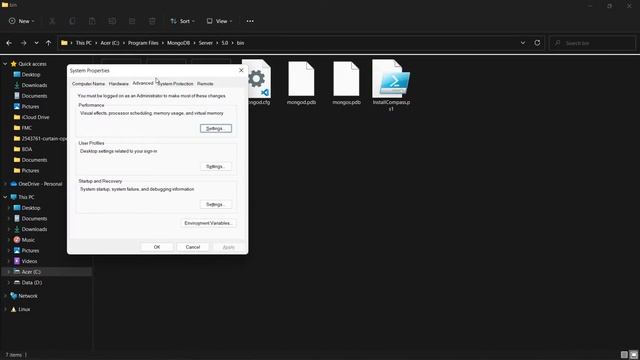
Task: Switch to the Computer Name tab
Action: pos(88,84)
